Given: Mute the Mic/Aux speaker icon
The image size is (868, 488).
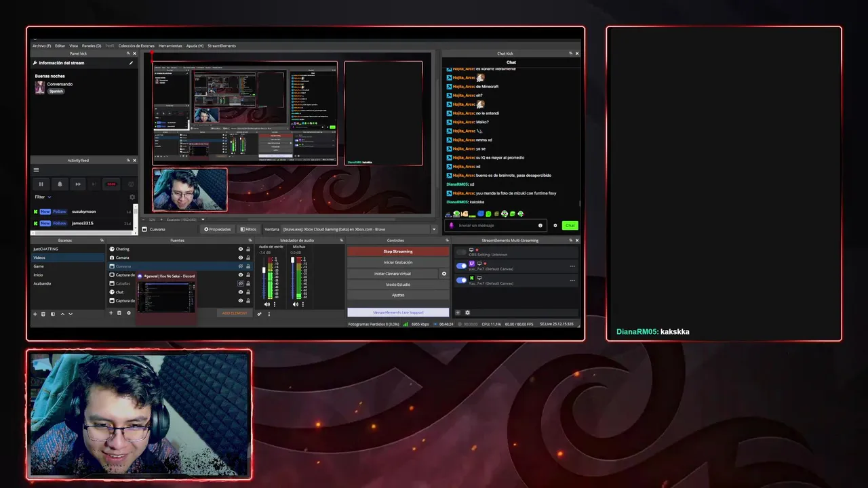Looking at the screenshot, I should click(x=296, y=304).
